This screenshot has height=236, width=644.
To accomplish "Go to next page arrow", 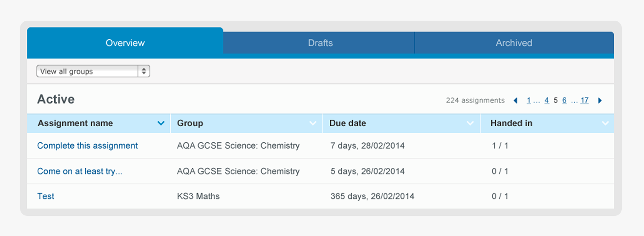I will click(600, 100).
